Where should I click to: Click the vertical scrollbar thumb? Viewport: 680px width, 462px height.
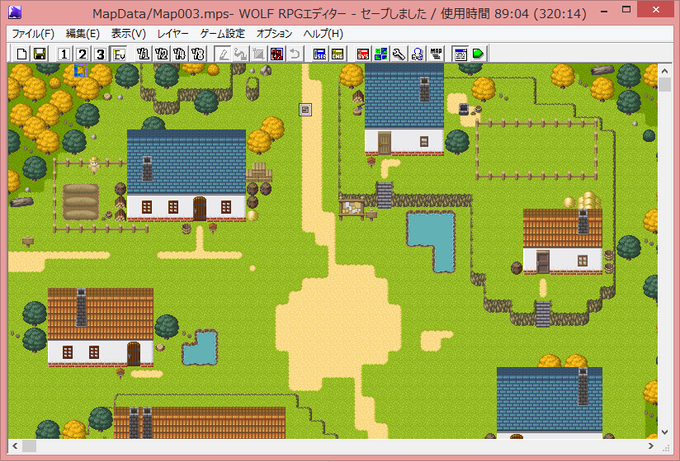point(665,84)
